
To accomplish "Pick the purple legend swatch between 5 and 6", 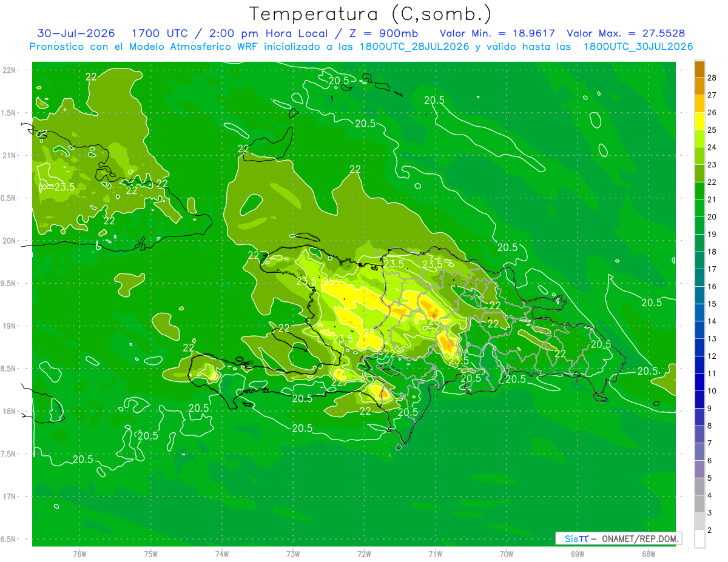I will point(699,469).
